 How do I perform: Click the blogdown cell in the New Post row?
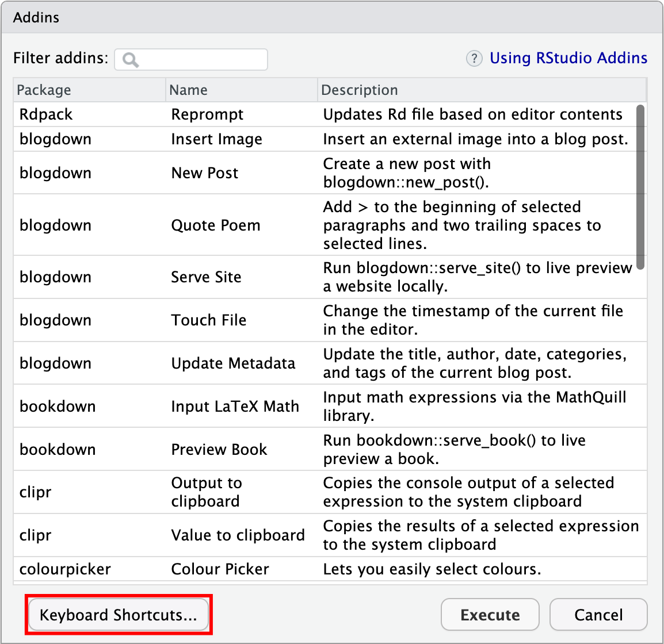coord(55,172)
